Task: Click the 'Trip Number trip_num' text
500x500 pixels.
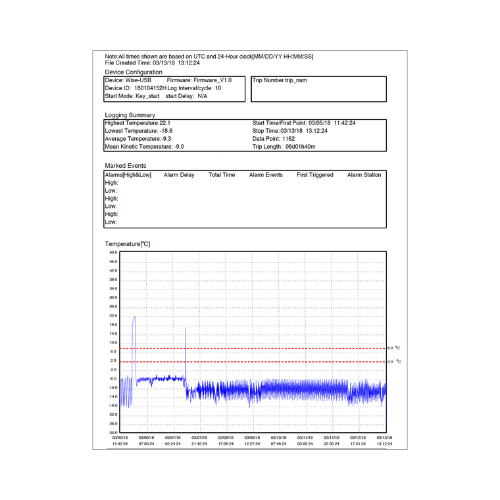Action: (x=280, y=80)
